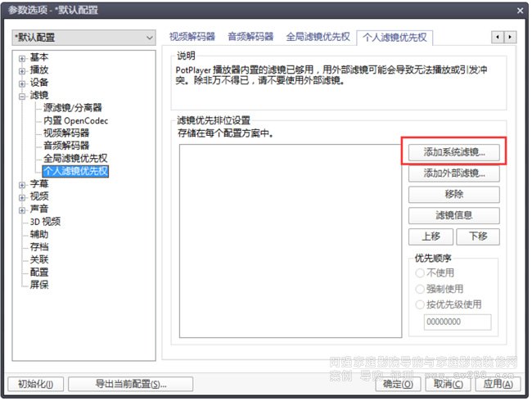Click the tab scroll right arrow

[510, 37]
